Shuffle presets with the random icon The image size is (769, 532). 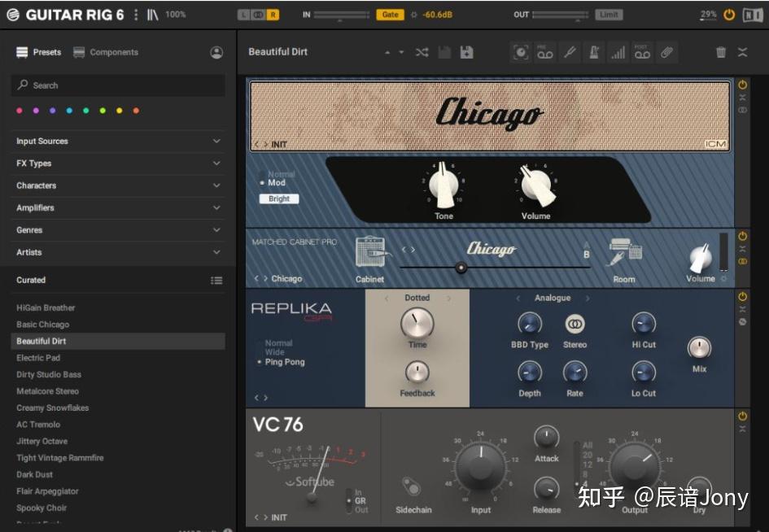[x=422, y=52]
